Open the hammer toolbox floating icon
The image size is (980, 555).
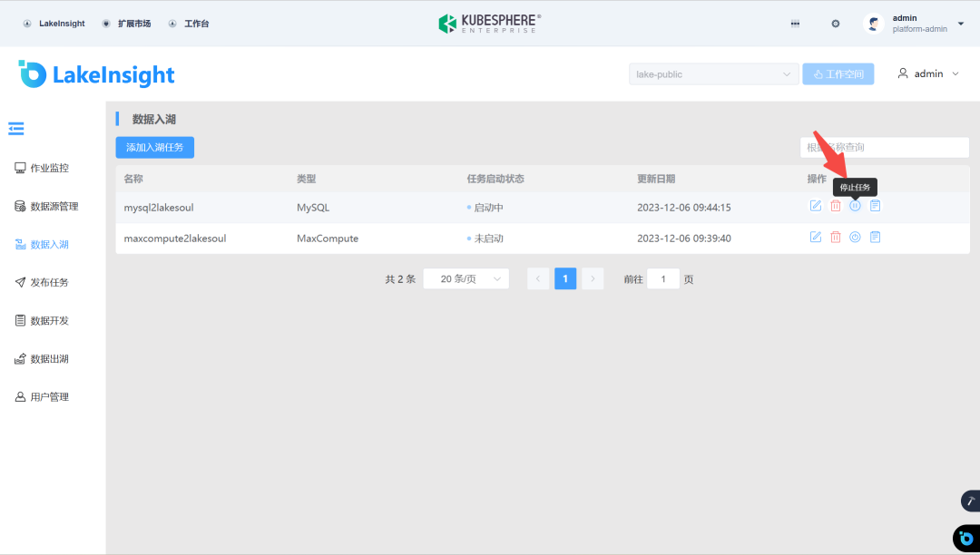pyautogui.click(x=971, y=501)
